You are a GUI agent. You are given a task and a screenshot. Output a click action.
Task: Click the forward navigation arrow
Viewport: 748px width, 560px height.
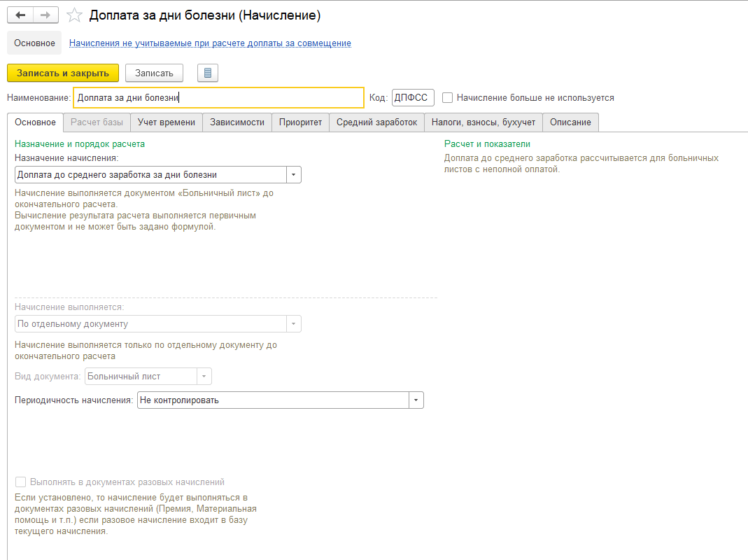click(x=45, y=15)
